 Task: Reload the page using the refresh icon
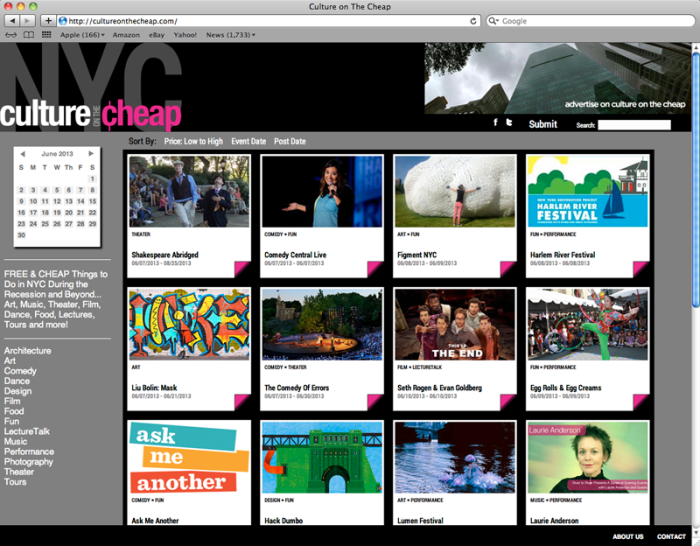click(473, 21)
